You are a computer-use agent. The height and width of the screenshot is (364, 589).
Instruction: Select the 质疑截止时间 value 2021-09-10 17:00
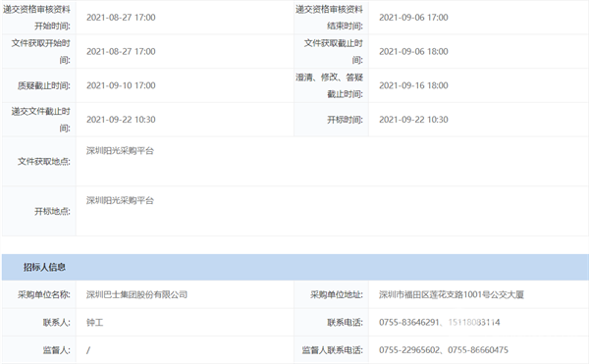121,85
